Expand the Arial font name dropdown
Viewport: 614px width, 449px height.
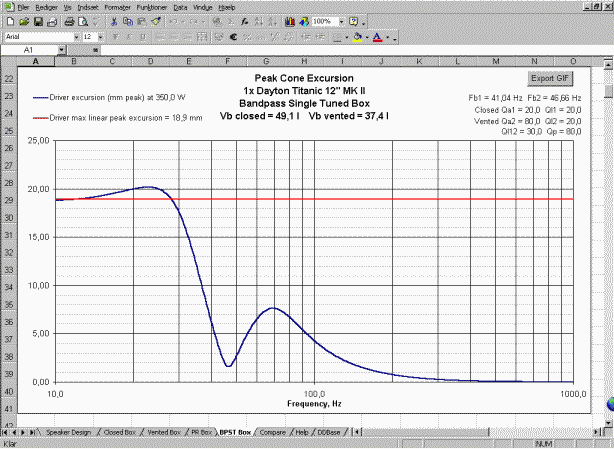click(75, 36)
